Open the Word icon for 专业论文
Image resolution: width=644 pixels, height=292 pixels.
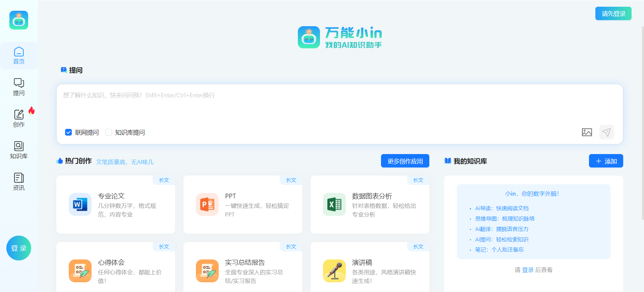(x=80, y=204)
